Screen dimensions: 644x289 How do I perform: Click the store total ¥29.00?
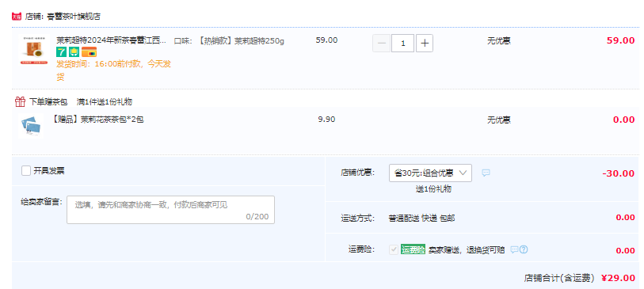tap(618, 278)
